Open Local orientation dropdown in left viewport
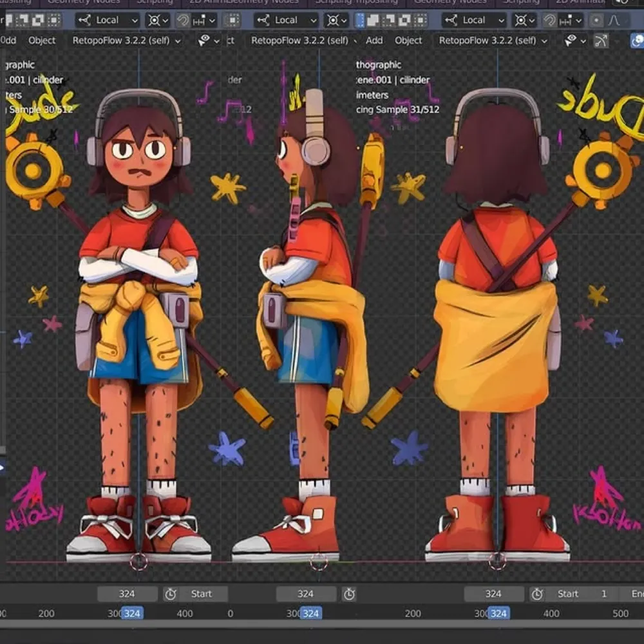The image size is (644, 644). (x=108, y=20)
